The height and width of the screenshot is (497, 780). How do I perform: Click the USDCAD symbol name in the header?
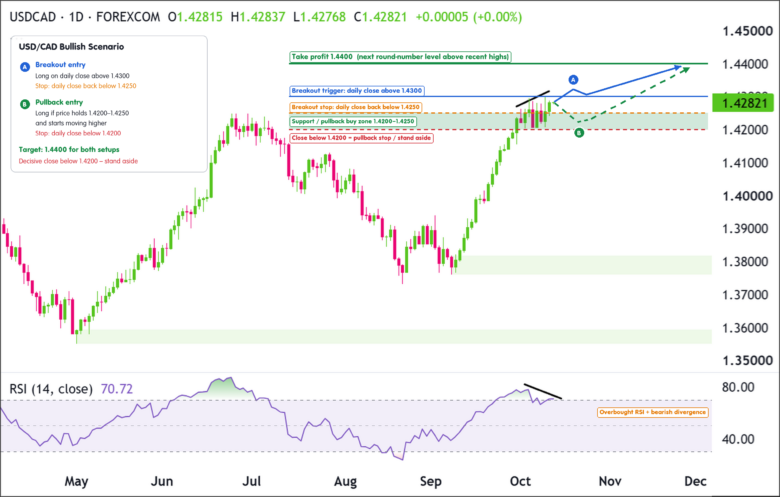[33, 17]
